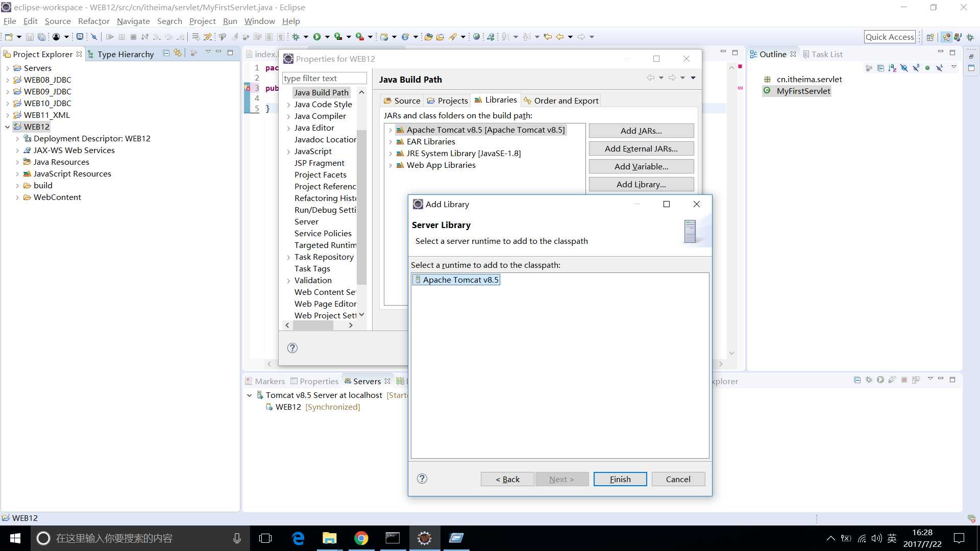
Task: Open the Window menu
Action: tap(259, 21)
